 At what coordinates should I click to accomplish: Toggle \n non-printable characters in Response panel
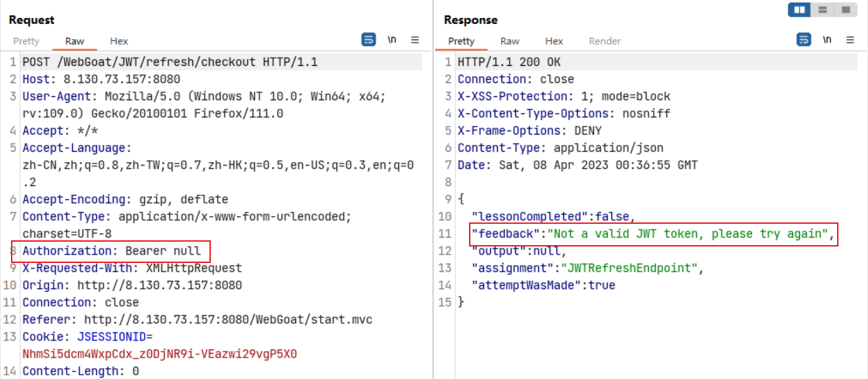click(x=827, y=40)
